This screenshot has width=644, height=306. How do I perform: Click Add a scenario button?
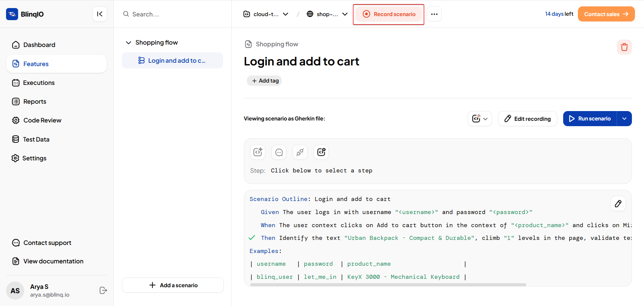point(173,285)
